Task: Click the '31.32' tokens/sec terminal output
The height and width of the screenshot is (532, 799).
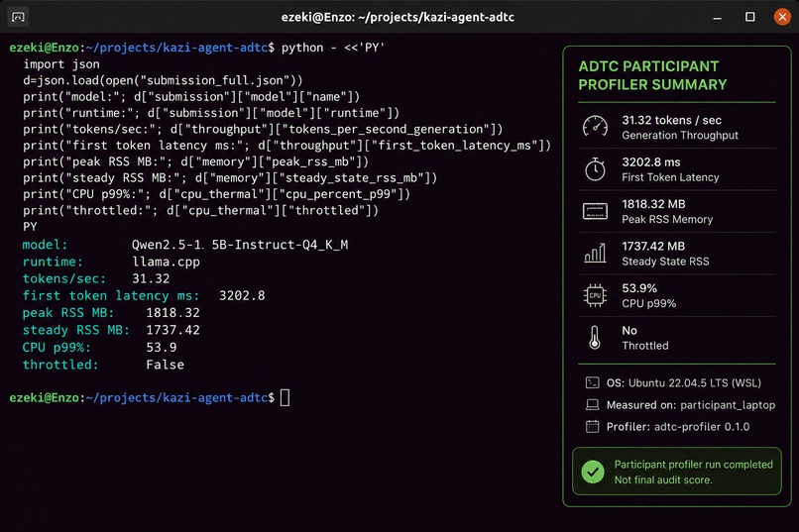Action: [x=151, y=279]
